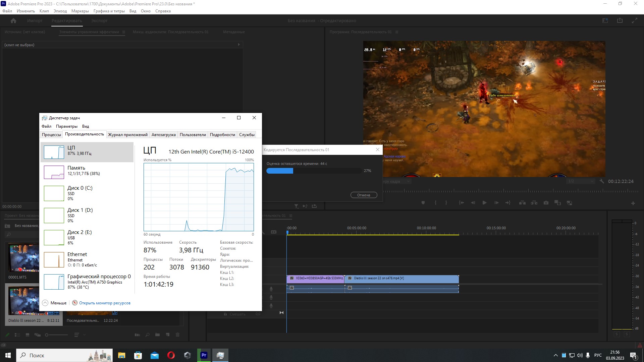Viewport: 644px width, 362px height.
Task: Toggle voice-over microphone on first audio track
Action: coord(271,289)
